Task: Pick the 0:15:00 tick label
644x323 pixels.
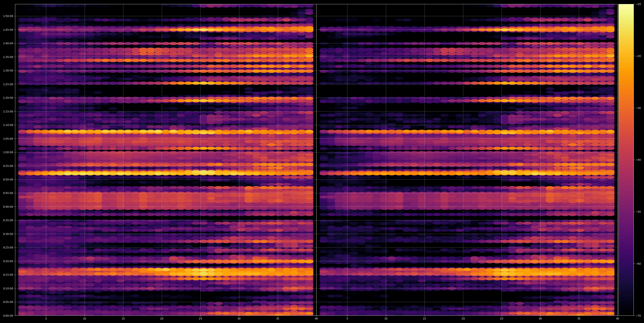Action: [x=8, y=275]
